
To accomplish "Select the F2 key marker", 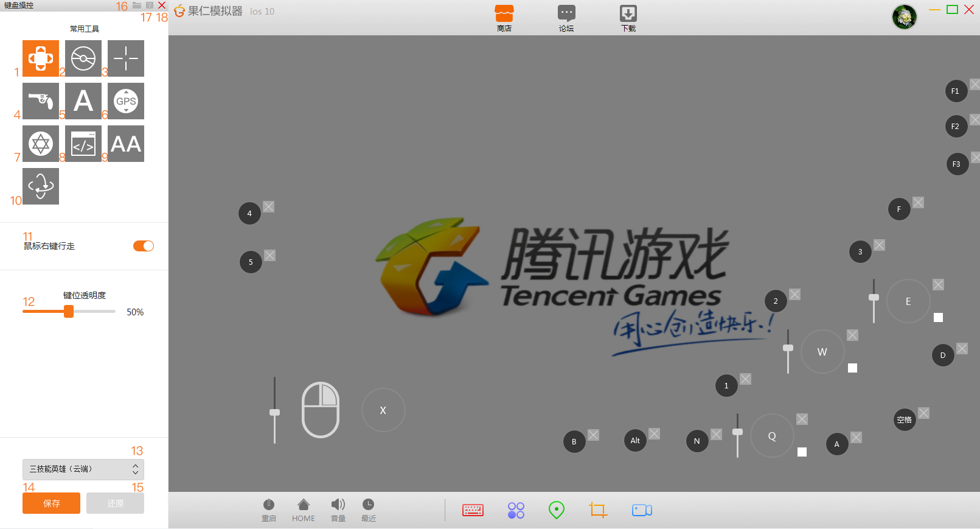I will click(x=956, y=127).
